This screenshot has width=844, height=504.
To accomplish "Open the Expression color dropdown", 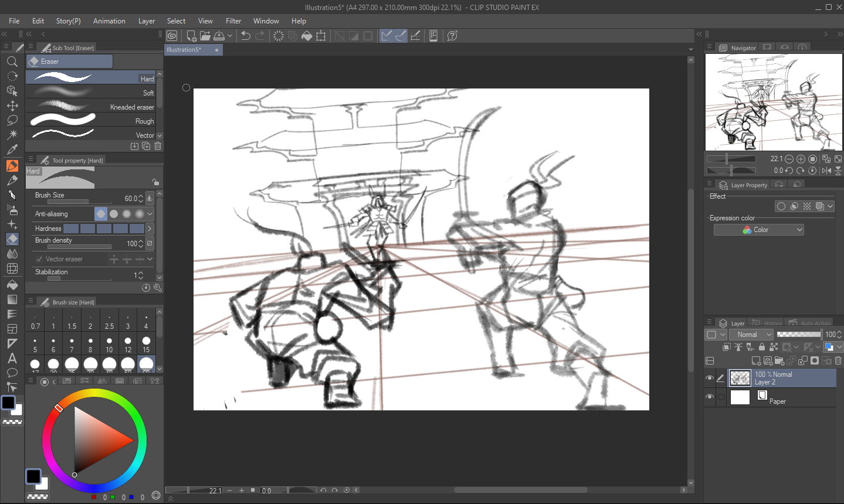I will coord(758,230).
